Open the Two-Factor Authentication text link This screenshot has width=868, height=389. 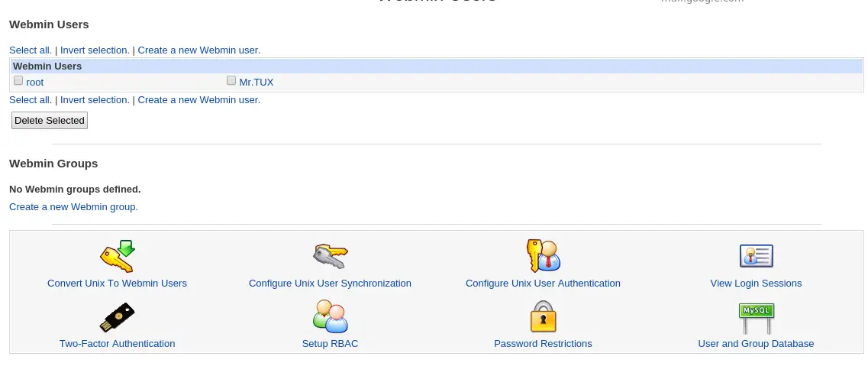(x=118, y=344)
